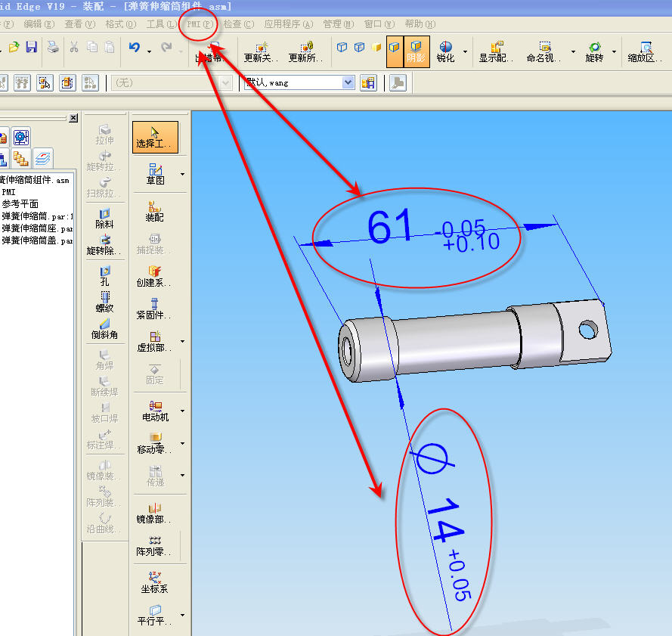
Task: Open the 编辑 (Edit) menu
Action: 39,24
